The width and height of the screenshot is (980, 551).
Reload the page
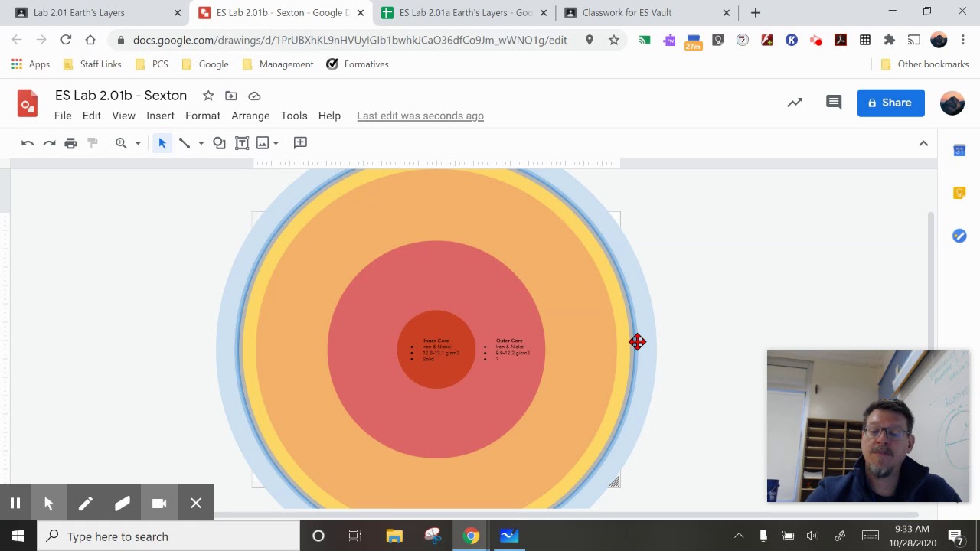click(66, 40)
